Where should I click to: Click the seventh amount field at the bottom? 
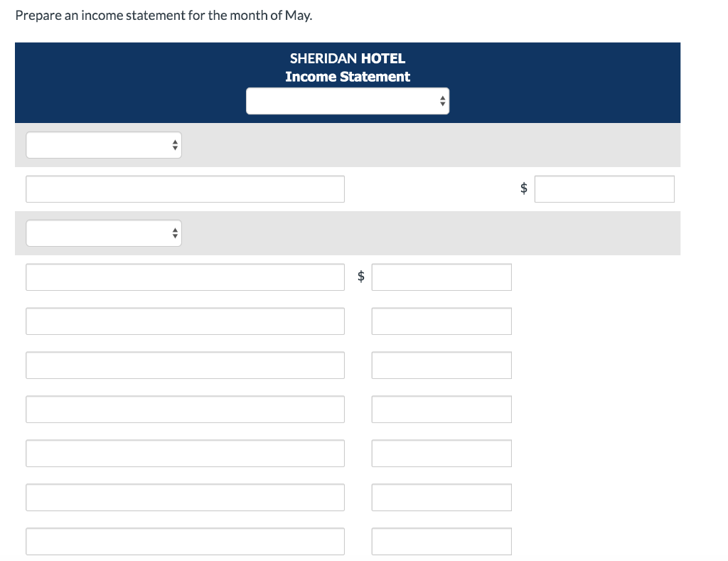pyautogui.click(x=441, y=541)
